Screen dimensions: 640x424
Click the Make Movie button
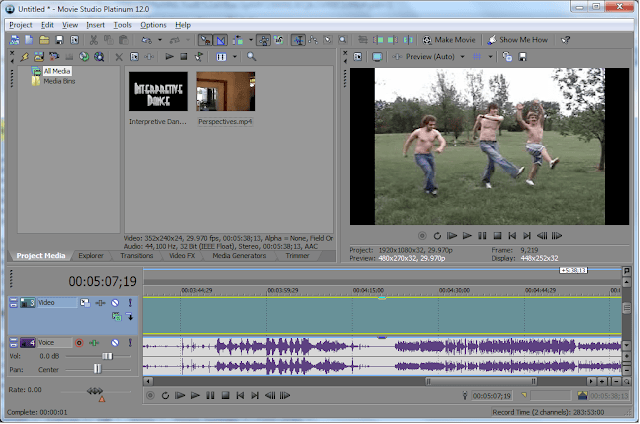point(451,40)
